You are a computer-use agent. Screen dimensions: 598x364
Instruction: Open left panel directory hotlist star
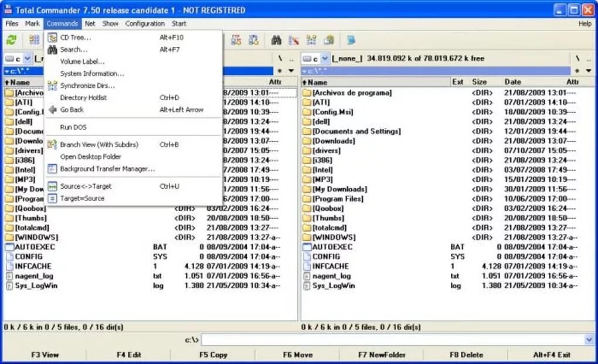click(x=280, y=70)
